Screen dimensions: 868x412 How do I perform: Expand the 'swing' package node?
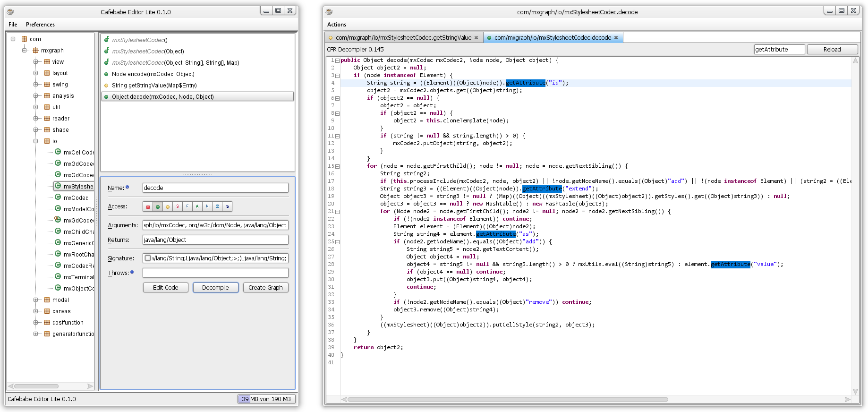[36, 85]
